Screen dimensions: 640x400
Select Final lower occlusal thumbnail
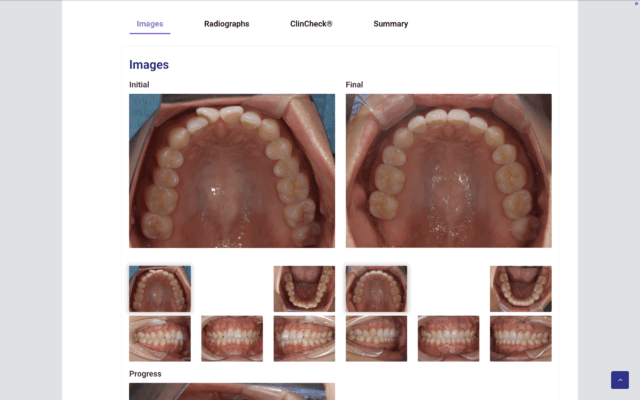tap(520, 289)
